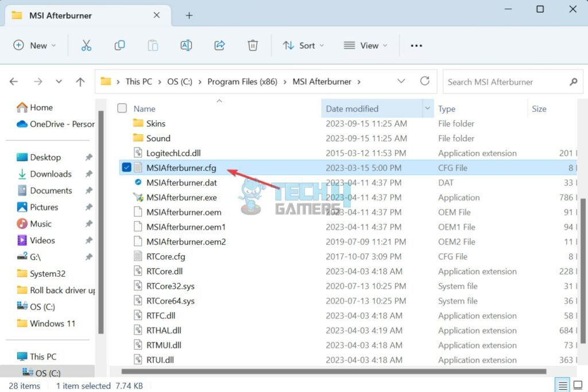588x392 pixels.
Task: Select the Cut icon in the toolbar
Action: click(86, 45)
